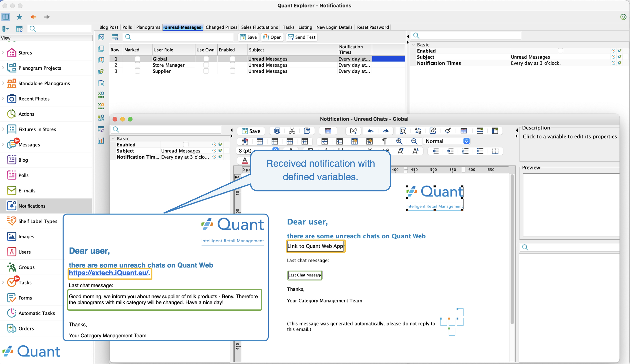Click the find-and-replace A/B icon
This screenshot has height=364, width=630.
(418, 131)
